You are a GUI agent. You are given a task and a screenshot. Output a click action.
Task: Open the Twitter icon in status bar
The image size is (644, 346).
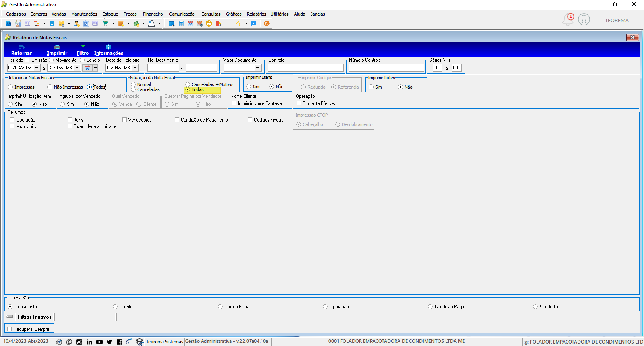109,342
